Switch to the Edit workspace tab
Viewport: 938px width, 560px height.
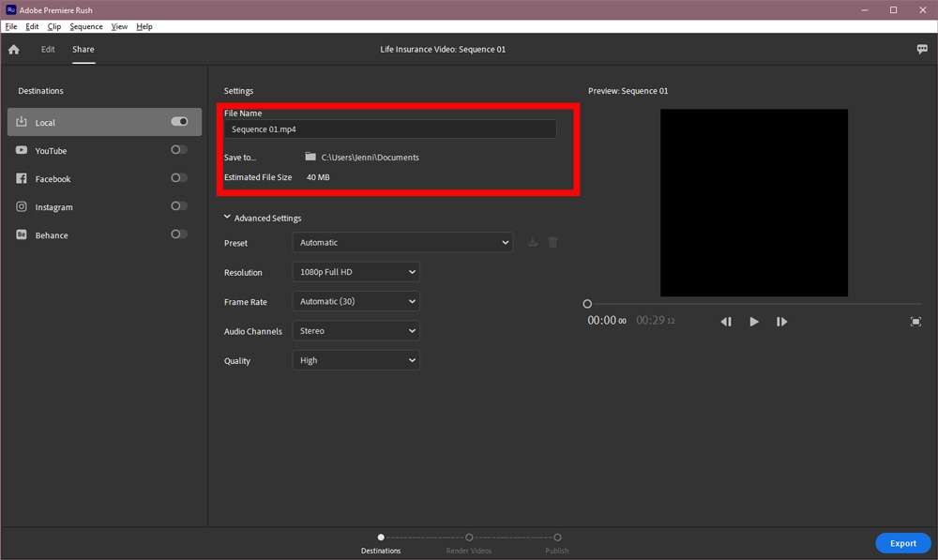48,49
